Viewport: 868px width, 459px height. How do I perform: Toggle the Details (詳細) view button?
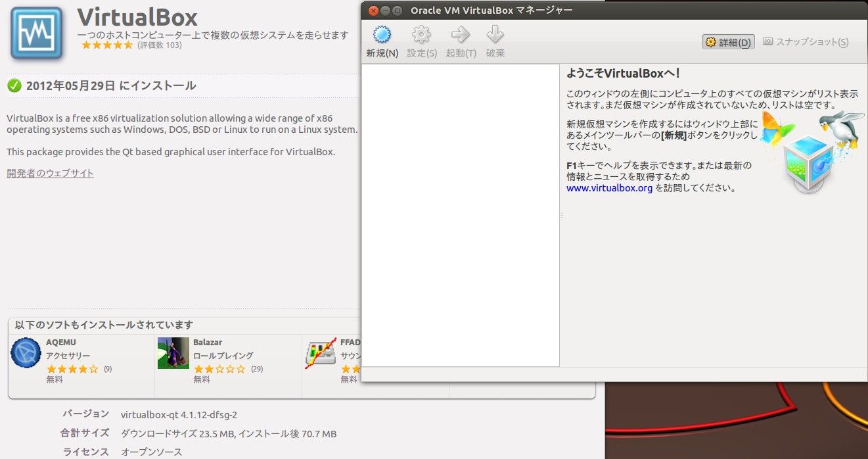click(729, 42)
